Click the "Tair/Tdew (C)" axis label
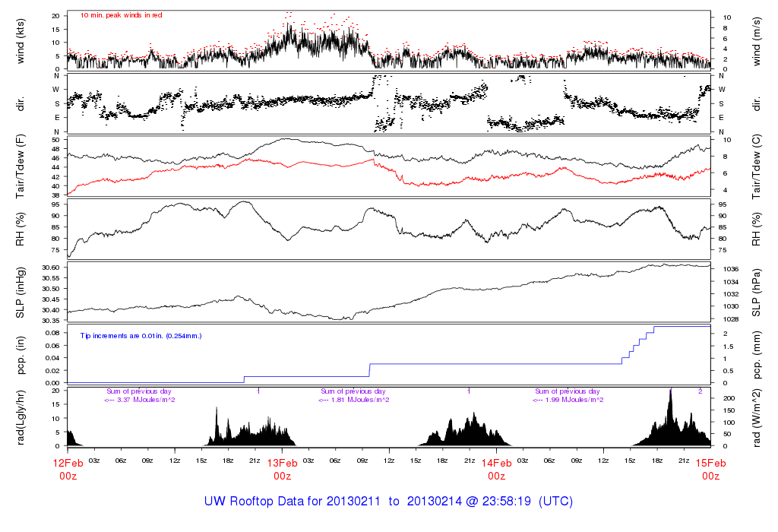The image size is (778, 532). (x=756, y=166)
